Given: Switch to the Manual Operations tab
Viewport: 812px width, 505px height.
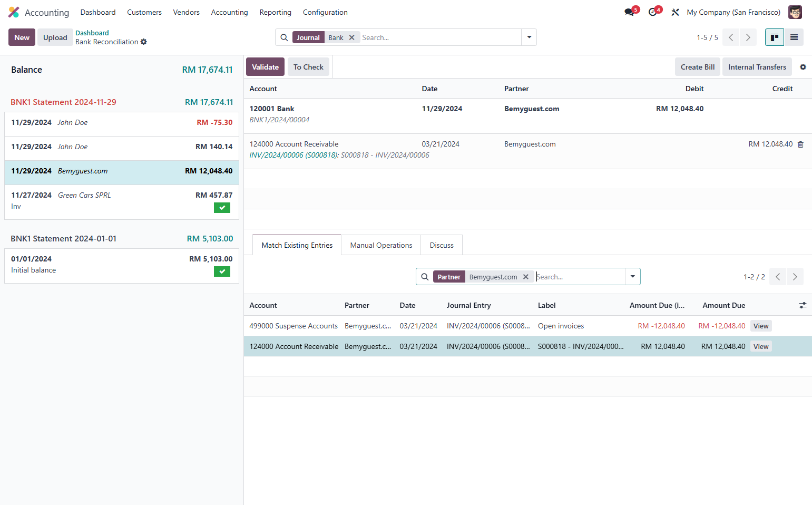Looking at the screenshot, I should pyautogui.click(x=381, y=245).
